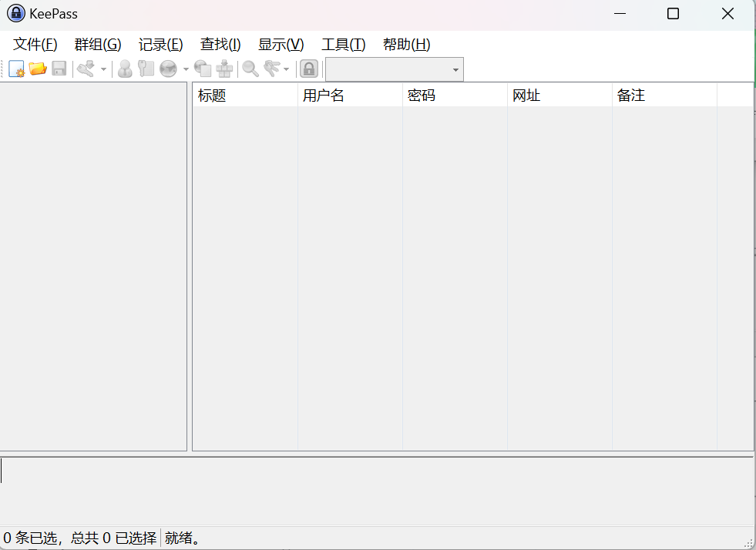Image resolution: width=756 pixels, height=550 pixels.
Task: Click the Copy User Name person icon
Action: click(125, 69)
